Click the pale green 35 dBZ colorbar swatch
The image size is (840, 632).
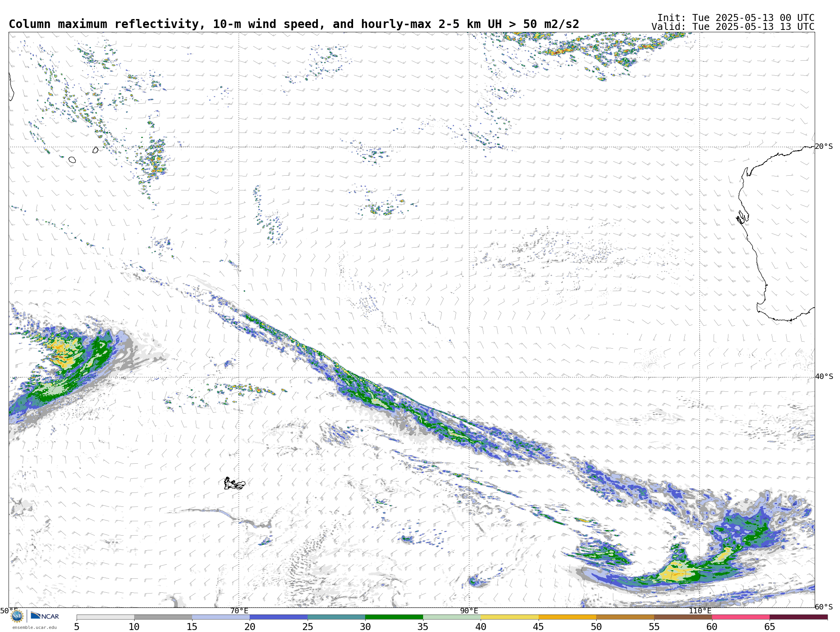pos(452,617)
